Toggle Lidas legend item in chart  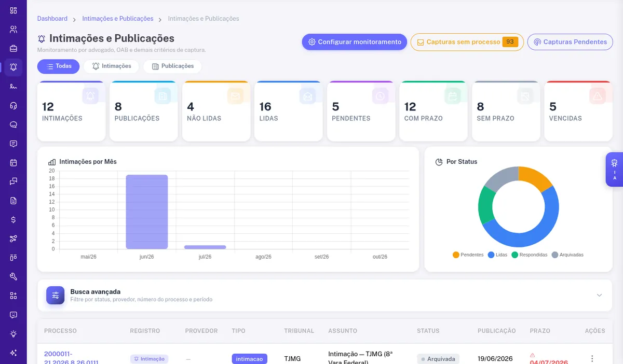coord(497,255)
